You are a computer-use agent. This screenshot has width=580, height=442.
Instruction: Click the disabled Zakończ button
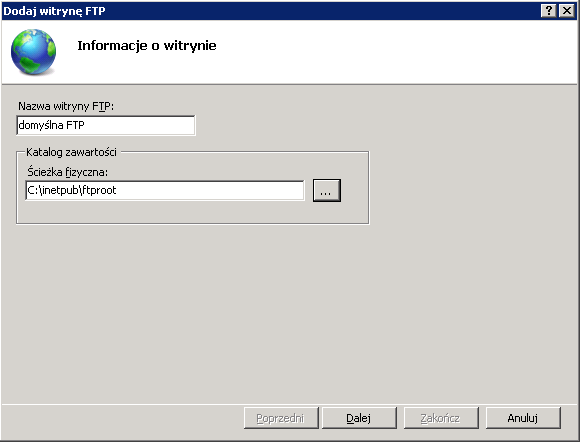click(x=441, y=418)
